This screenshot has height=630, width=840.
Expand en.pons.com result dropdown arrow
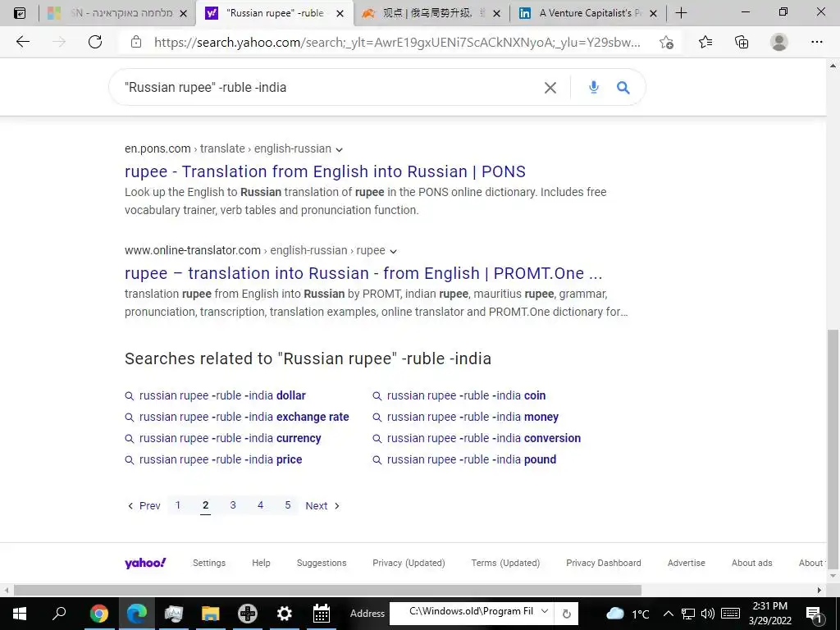(x=339, y=149)
